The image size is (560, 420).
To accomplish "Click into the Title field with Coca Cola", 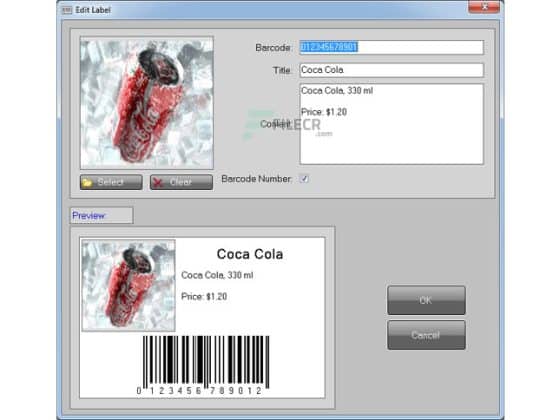I will coord(392,70).
